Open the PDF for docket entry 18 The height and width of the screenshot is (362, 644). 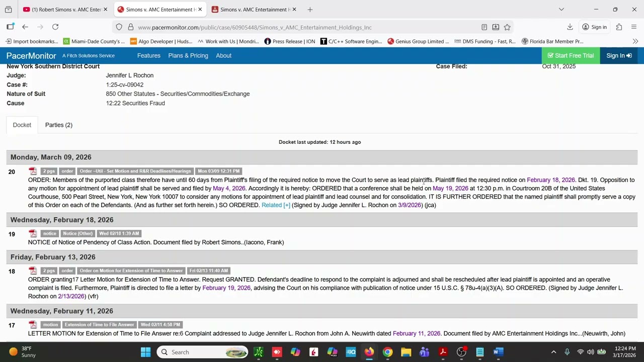33,271
